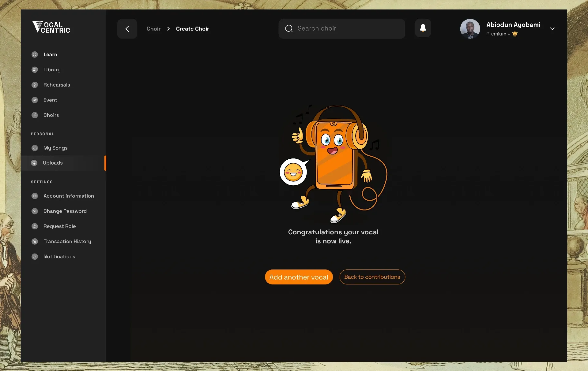Click the Notifications sidebar icon

pos(35,257)
